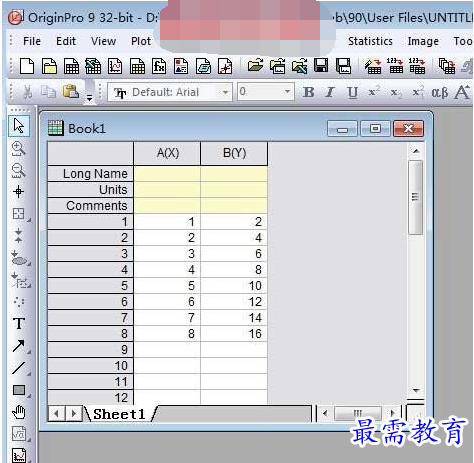The width and height of the screenshot is (474, 463).
Task: Select the Units row header
Action: pos(90,190)
